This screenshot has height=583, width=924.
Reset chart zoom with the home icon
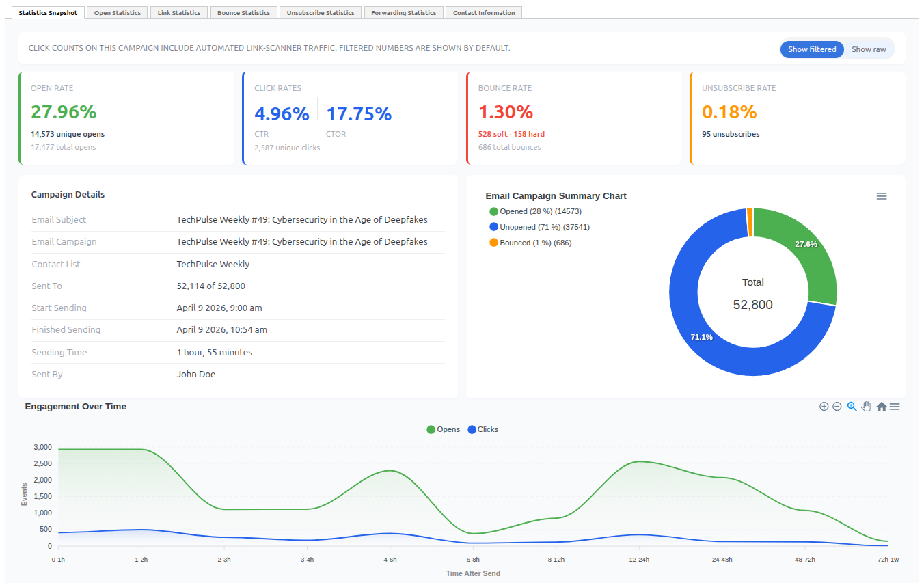pos(882,406)
